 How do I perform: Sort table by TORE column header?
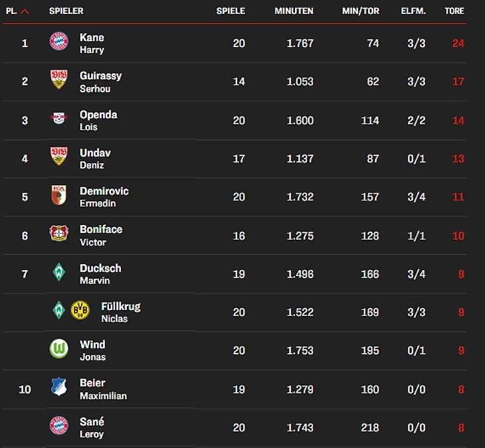pyautogui.click(x=454, y=11)
